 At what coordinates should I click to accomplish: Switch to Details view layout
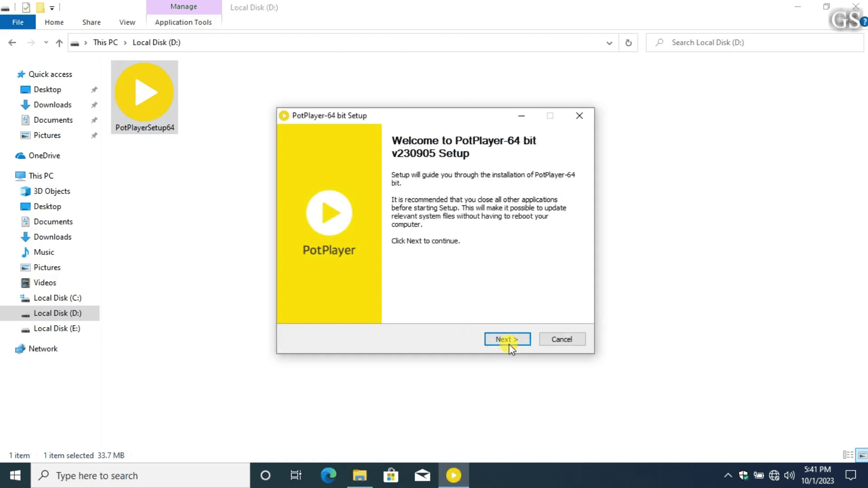[848, 455]
